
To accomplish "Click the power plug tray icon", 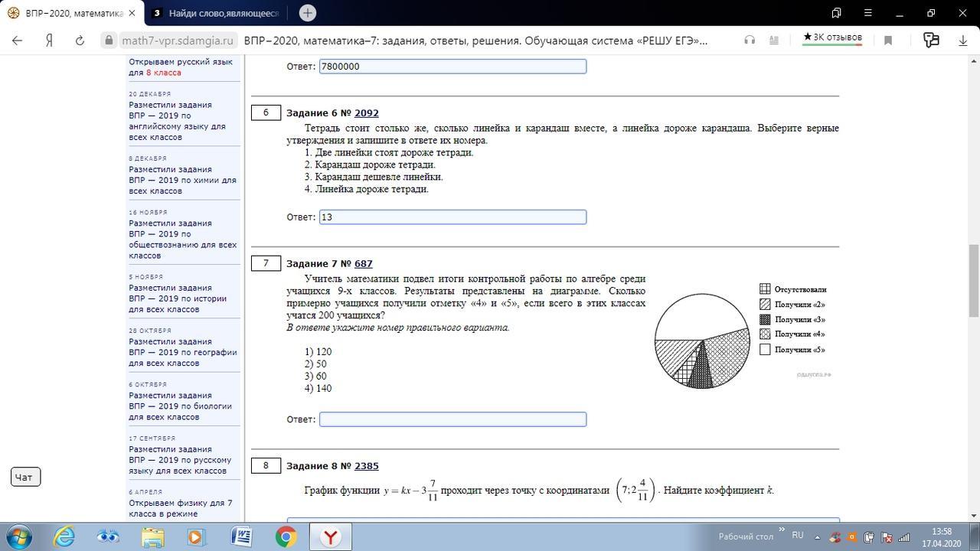I will pyautogui.click(x=869, y=537).
